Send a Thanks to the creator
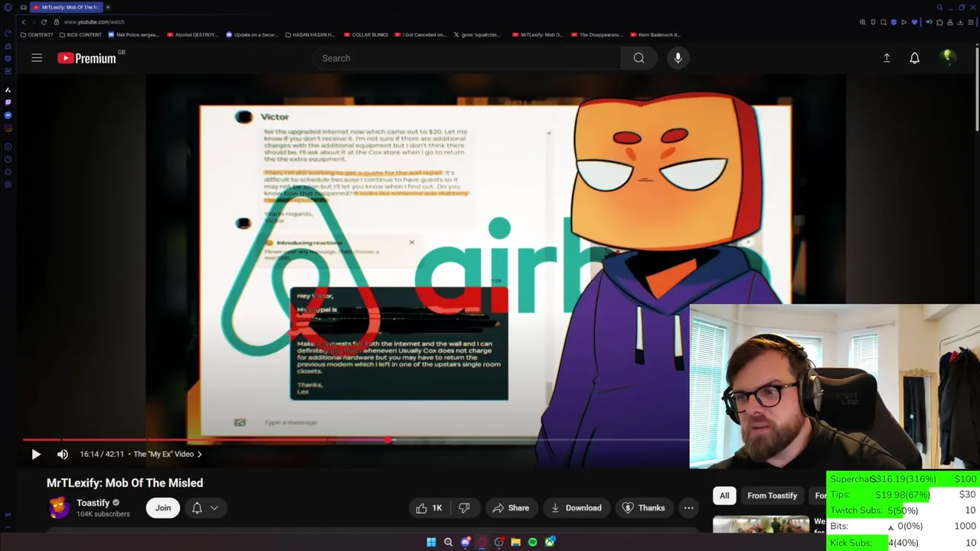980x551 pixels. click(x=643, y=508)
